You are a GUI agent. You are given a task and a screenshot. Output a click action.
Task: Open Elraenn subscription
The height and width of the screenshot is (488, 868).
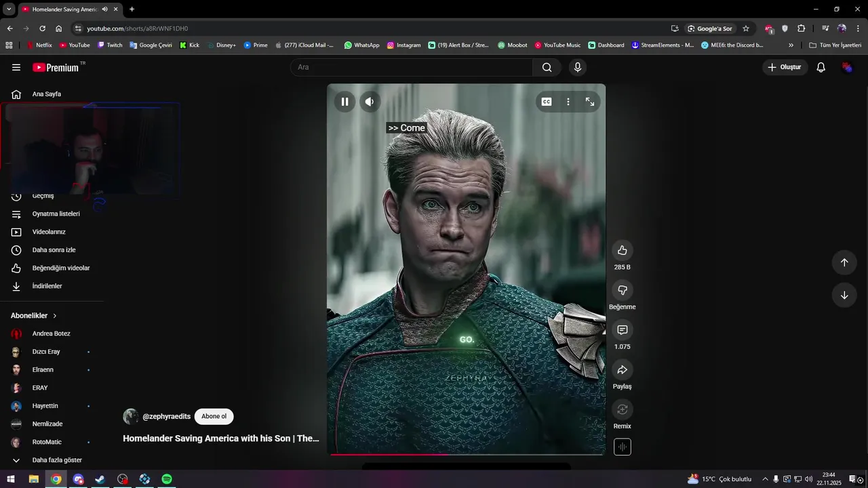(52, 369)
